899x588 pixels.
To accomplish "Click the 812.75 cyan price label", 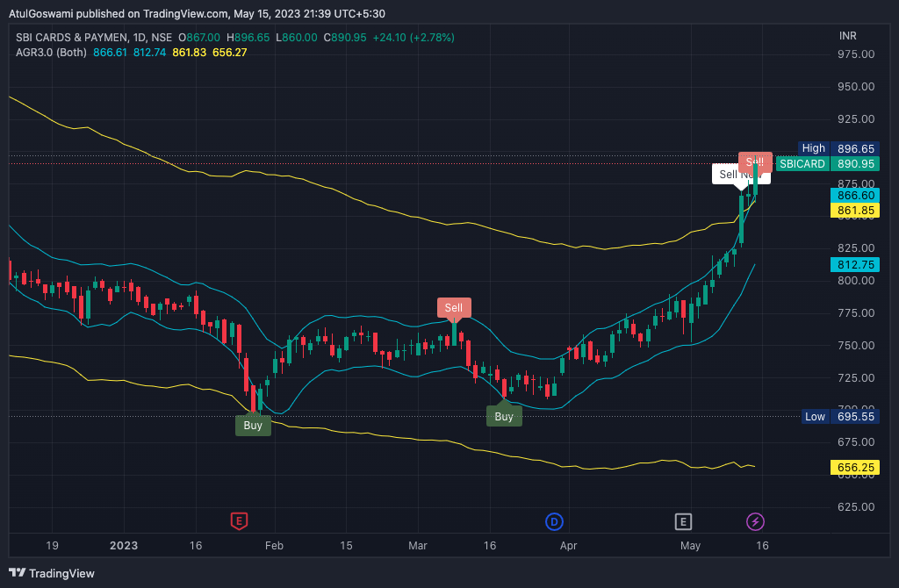I will (855, 265).
